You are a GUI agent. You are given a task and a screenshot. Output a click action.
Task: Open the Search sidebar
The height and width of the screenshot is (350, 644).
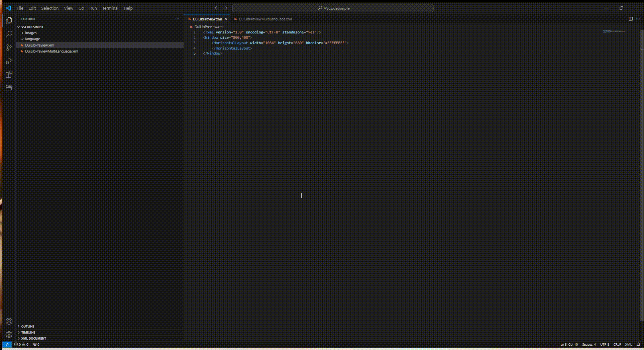9,34
